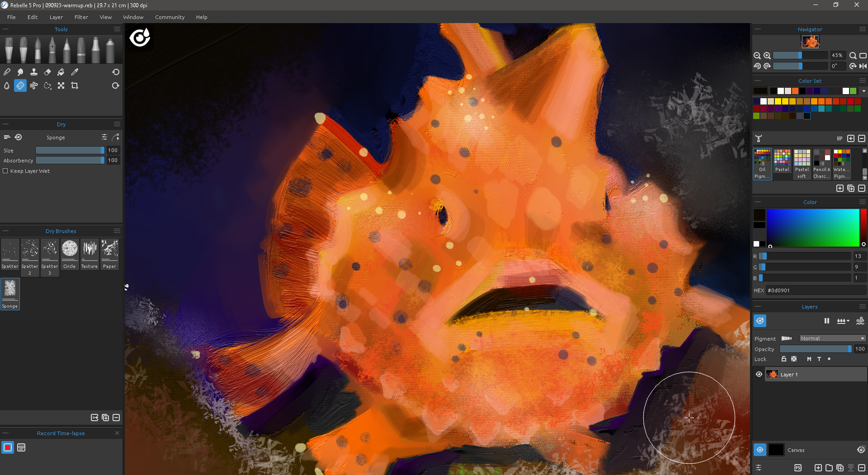Select the Pastel soft color set
Viewport: 868px width, 475px height.
click(802, 164)
